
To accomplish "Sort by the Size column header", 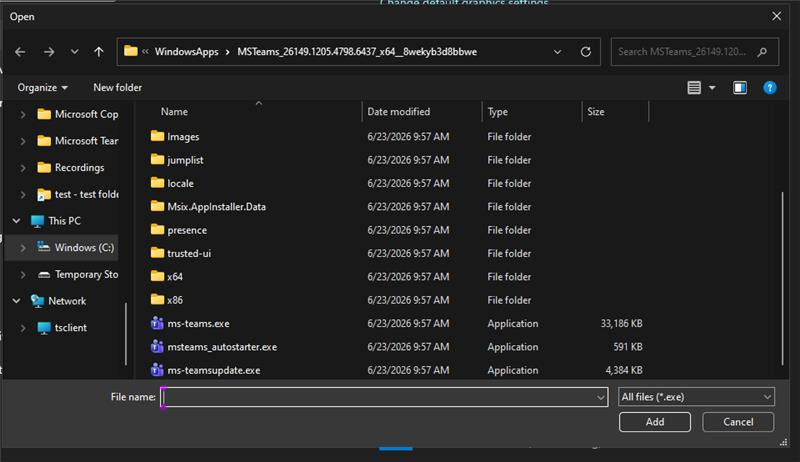I will click(595, 112).
